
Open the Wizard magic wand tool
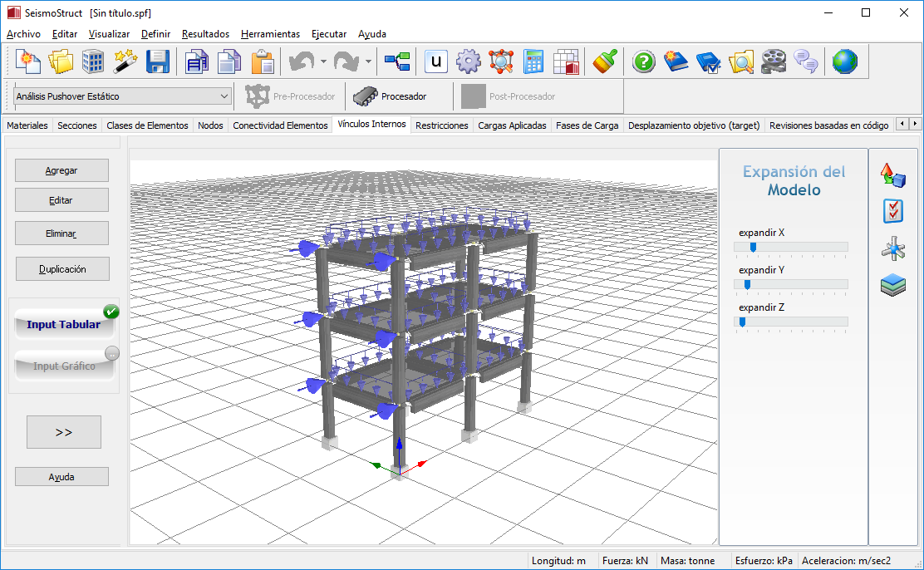(125, 61)
